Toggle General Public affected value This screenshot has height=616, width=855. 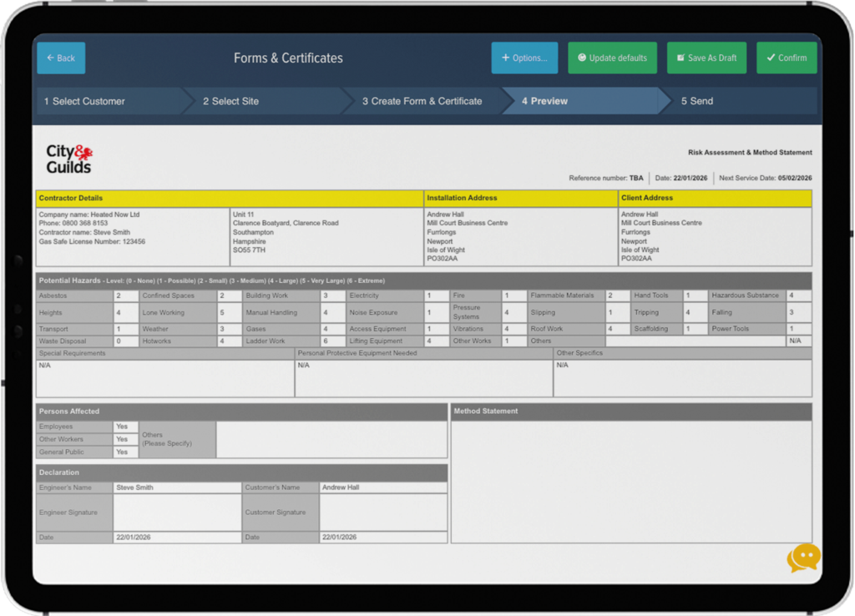(x=125, y=452)
